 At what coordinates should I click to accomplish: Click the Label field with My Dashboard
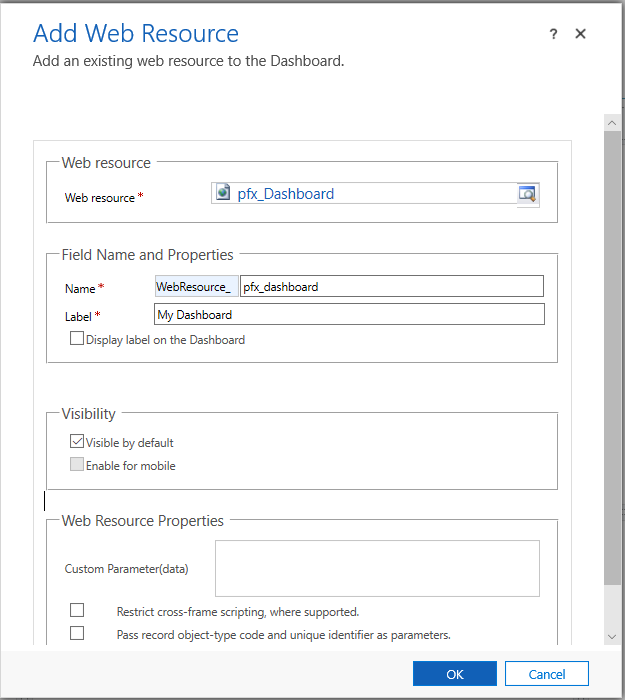point(349,315)
